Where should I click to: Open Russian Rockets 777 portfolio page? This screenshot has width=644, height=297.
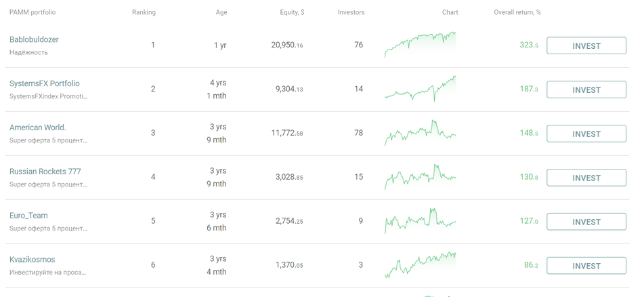[x=45, y=172]
